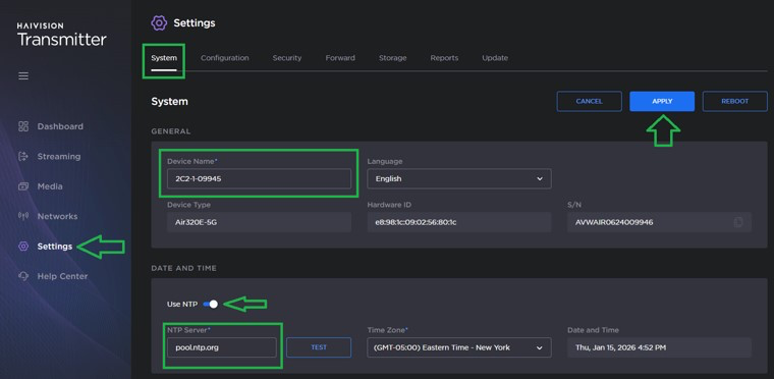Image resolution: width=774 pixels, height=380 pixels.
Task: Open Dashboard from the sidebar
Action: 60,126
